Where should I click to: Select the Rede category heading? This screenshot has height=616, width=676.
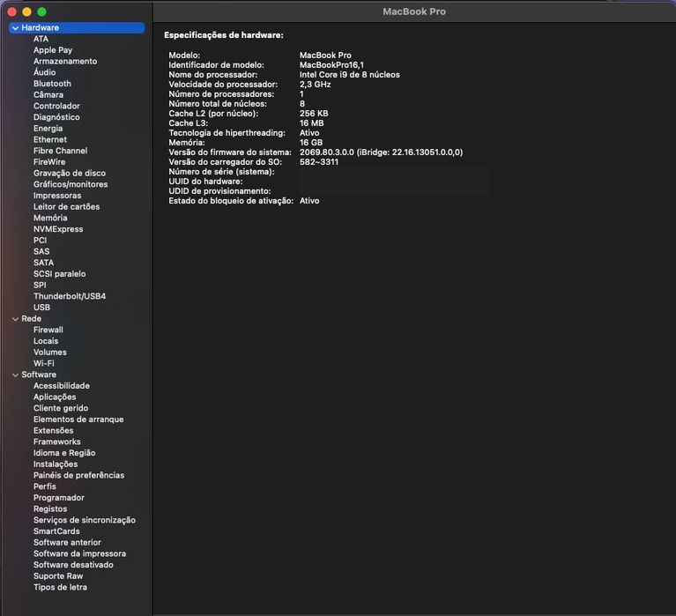(32, 318)
